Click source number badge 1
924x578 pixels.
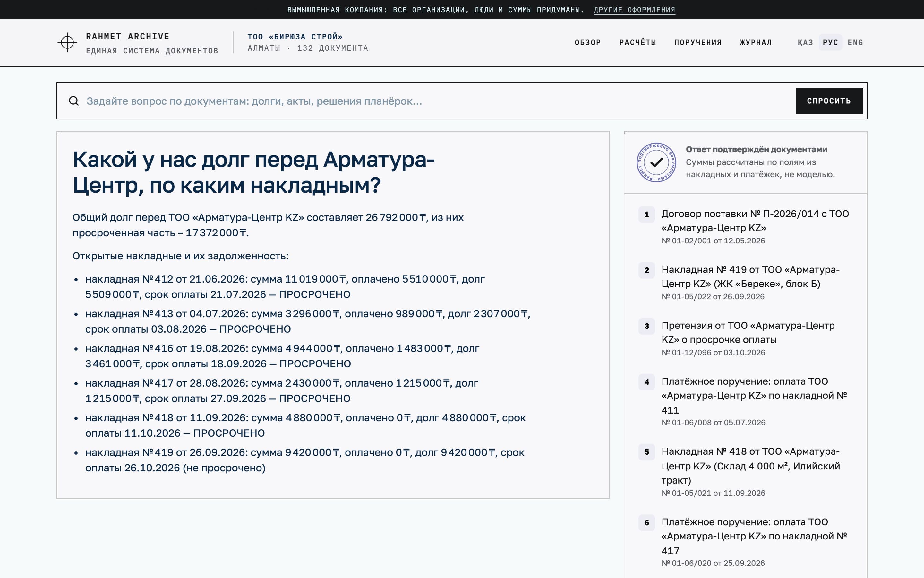click(646, 215)
